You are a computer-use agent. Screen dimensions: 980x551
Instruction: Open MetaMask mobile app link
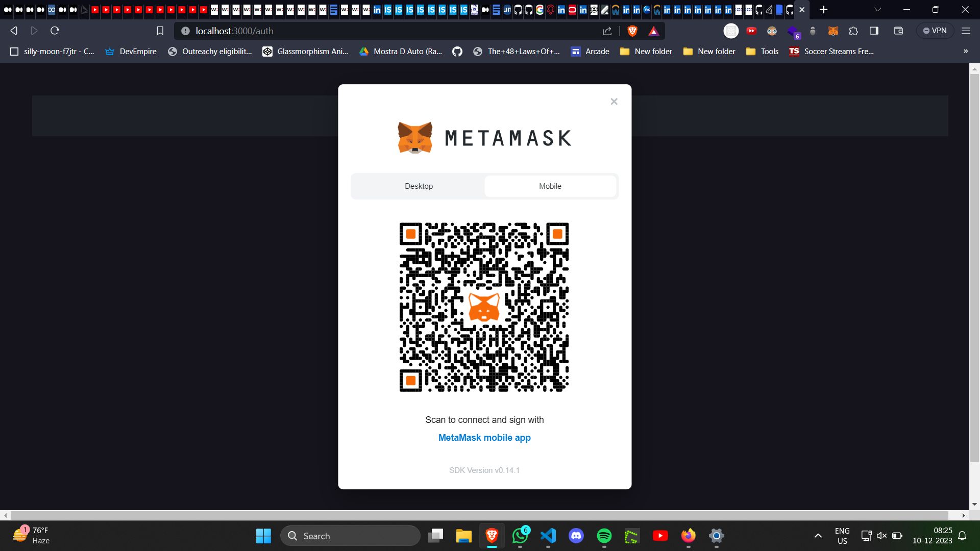(x=484, y=437)
